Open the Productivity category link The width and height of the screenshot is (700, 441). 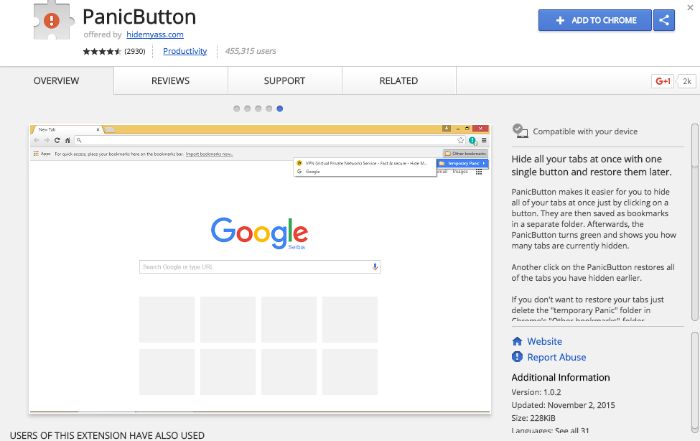[185, 51]
